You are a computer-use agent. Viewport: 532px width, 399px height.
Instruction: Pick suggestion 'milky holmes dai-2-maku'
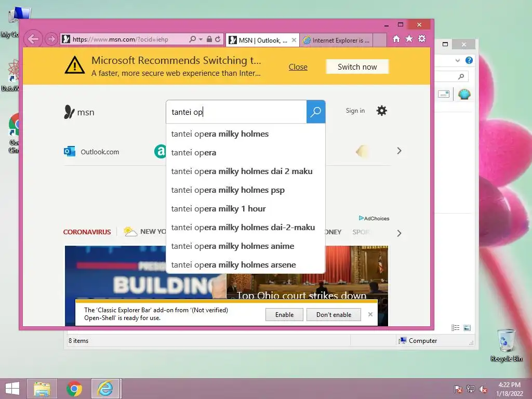pos(245,228)
